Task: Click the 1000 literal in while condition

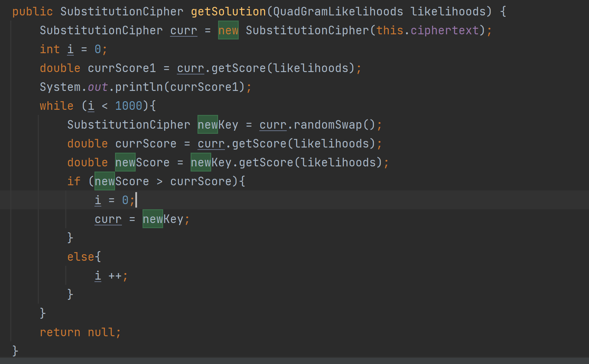Action: (x=128, y=106)
